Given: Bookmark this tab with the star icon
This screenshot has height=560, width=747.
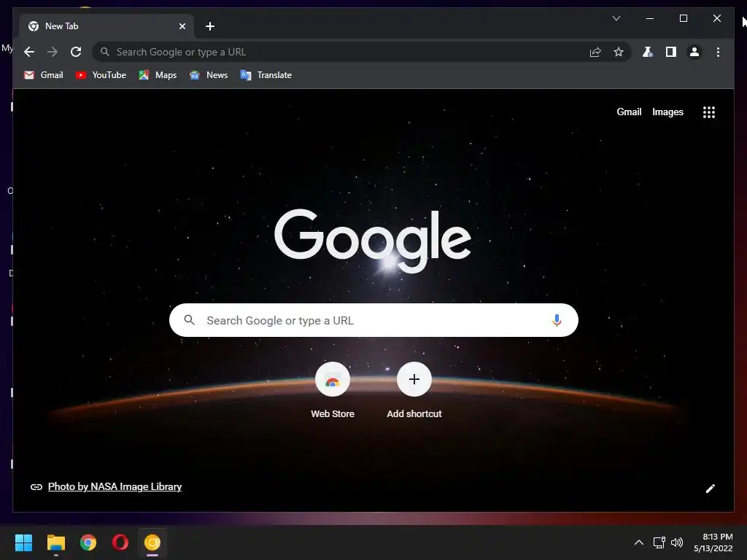Looking at the screenshot, I should coord(619,52).
